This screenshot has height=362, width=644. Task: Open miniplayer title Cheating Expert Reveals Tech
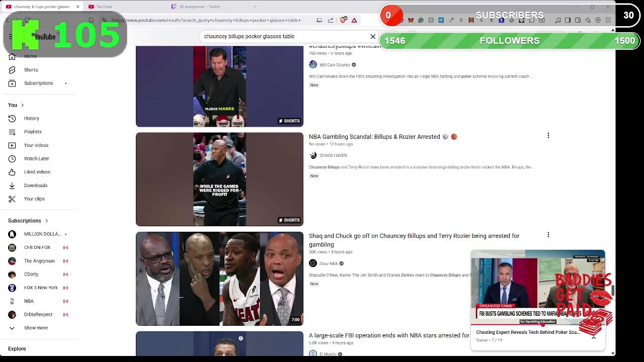528,332
